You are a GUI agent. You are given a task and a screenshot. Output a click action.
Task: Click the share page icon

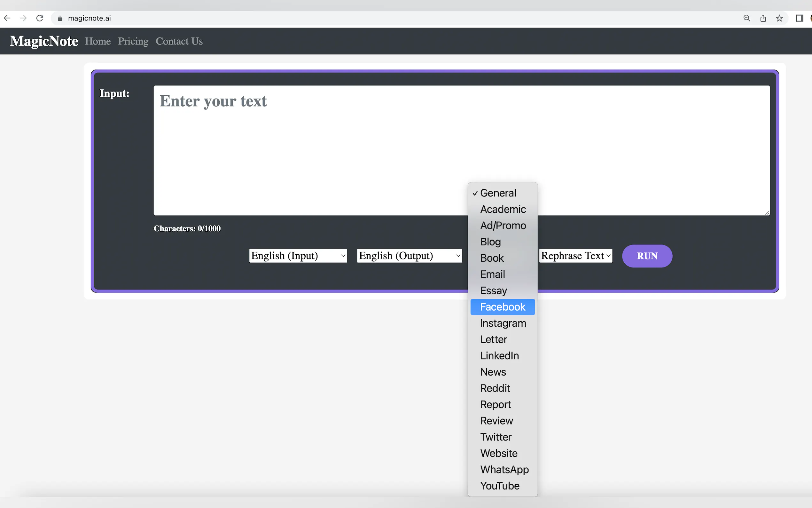[763, 18]
